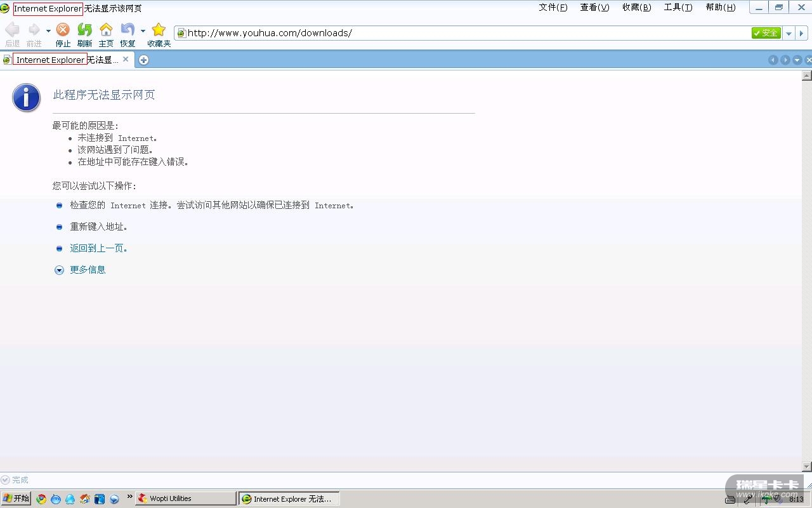
Task: Switch to Wopti Utilities taskbar button
Action: click(185, 499)
